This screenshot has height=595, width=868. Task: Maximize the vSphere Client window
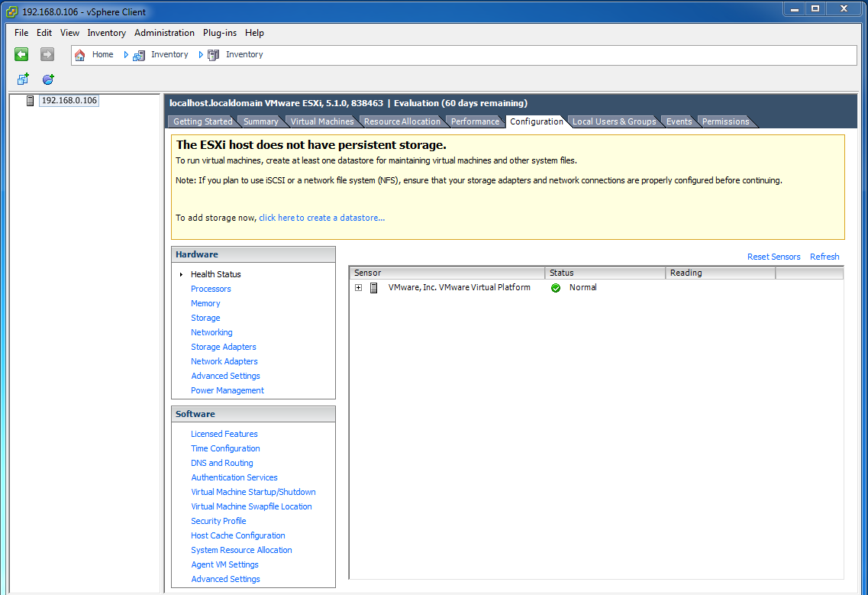pyautogui.click(x=815, y=9)
